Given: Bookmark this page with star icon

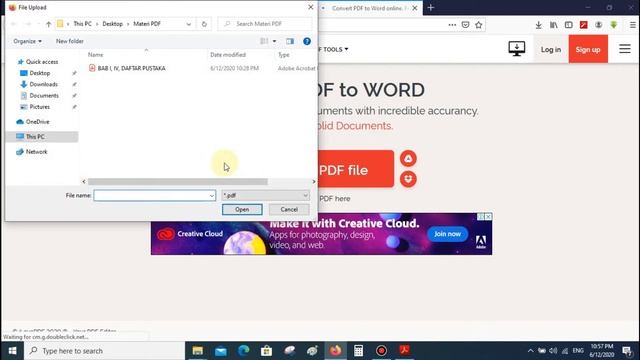Looking at the screenshot, I should tap(479, 25).
